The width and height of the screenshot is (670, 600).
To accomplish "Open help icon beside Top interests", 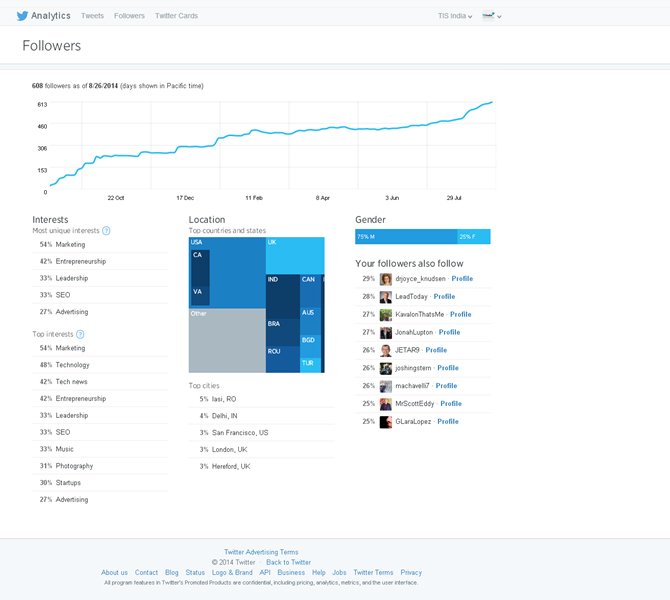I will 80,334.
